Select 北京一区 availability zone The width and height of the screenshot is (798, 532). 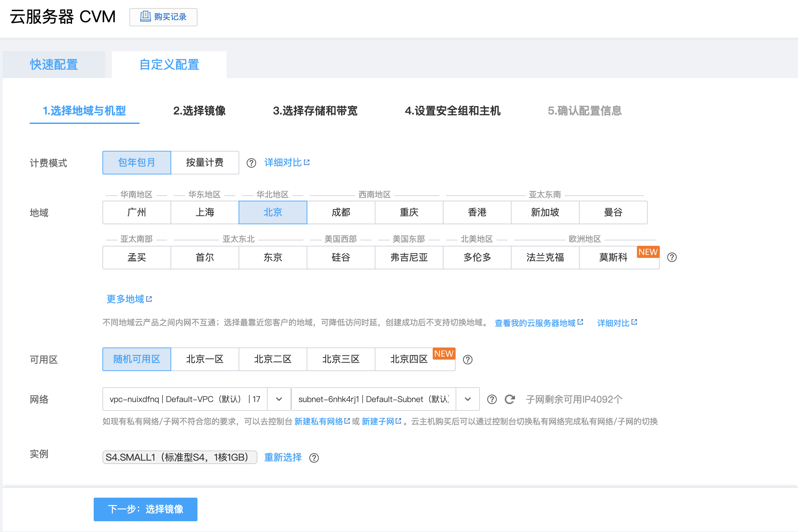coord(205,359)
